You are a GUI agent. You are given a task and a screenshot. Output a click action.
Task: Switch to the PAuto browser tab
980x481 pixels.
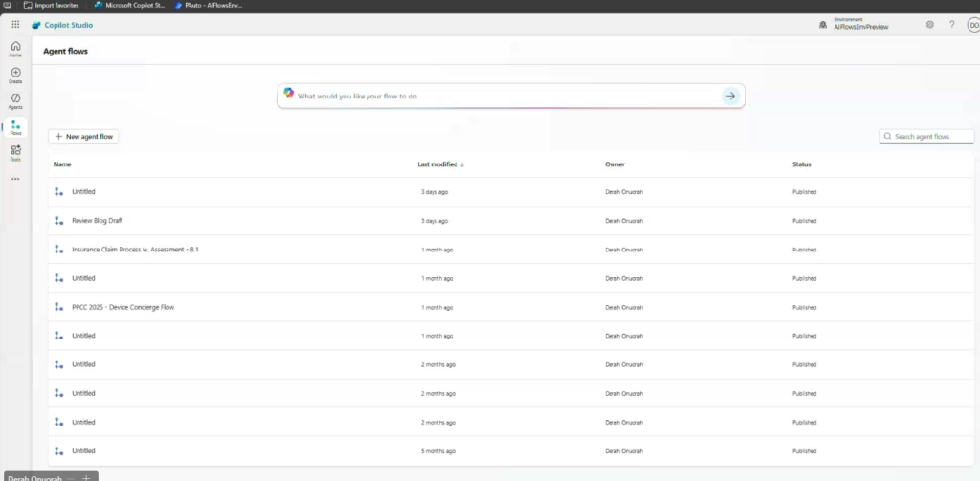212,5
